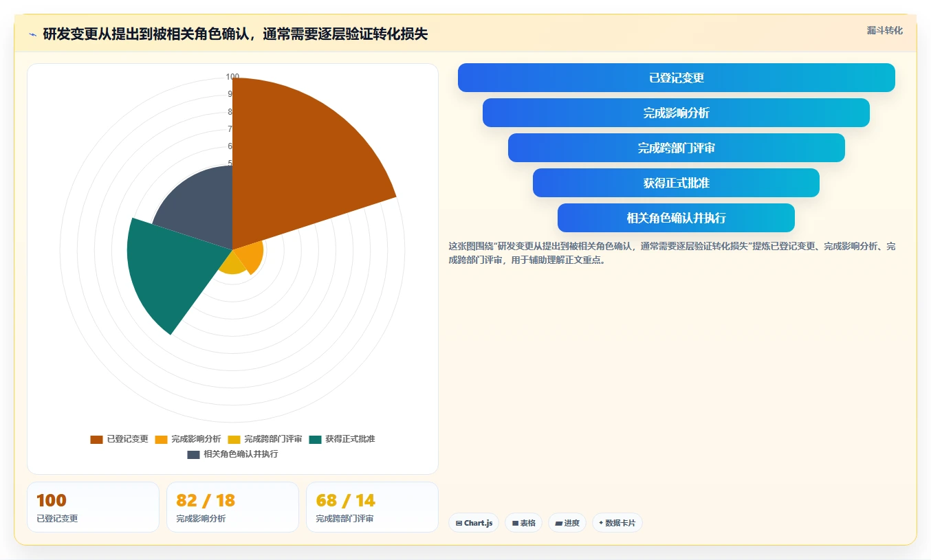Image resolution: width=931 pixels, height=560 pixels.
Task: Toggle 完成跨部门评审 legend swatch
Action: [x=234, y=439]
